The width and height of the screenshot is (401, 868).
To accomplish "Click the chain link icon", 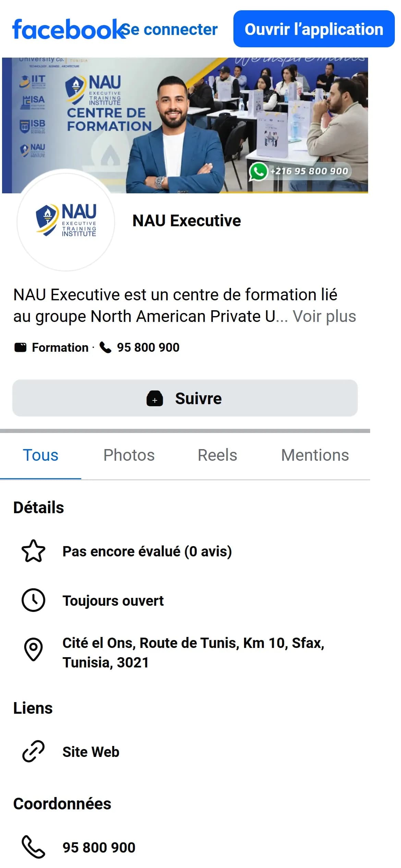I will [33, 751].
